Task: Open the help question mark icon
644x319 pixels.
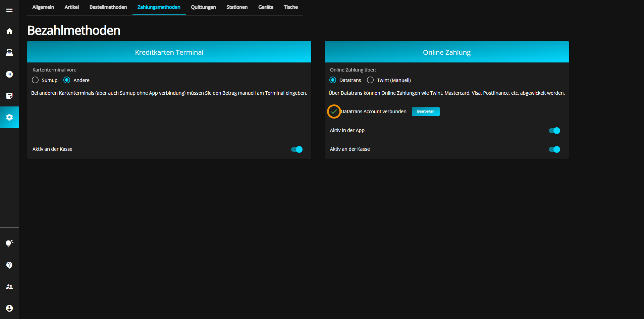Action: tap(9, 265)
